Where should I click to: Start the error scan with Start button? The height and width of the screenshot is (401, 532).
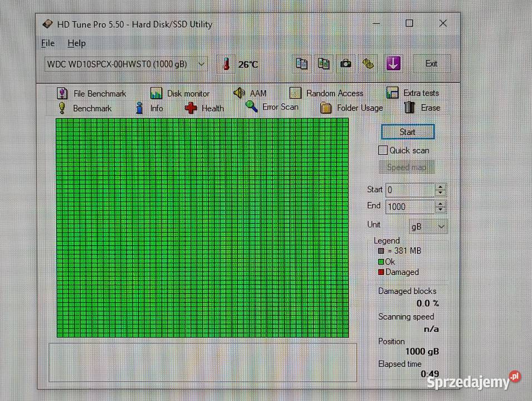(407, 132)
